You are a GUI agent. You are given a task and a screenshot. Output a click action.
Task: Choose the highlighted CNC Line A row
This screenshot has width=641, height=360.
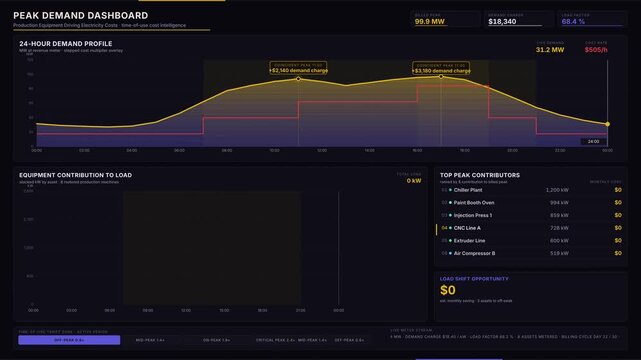(x=531, y=228)
